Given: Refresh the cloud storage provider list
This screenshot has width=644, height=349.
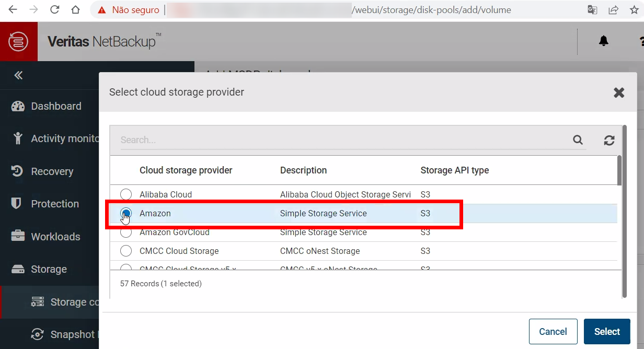Looking at the screenshot, I should coord(609,140).
